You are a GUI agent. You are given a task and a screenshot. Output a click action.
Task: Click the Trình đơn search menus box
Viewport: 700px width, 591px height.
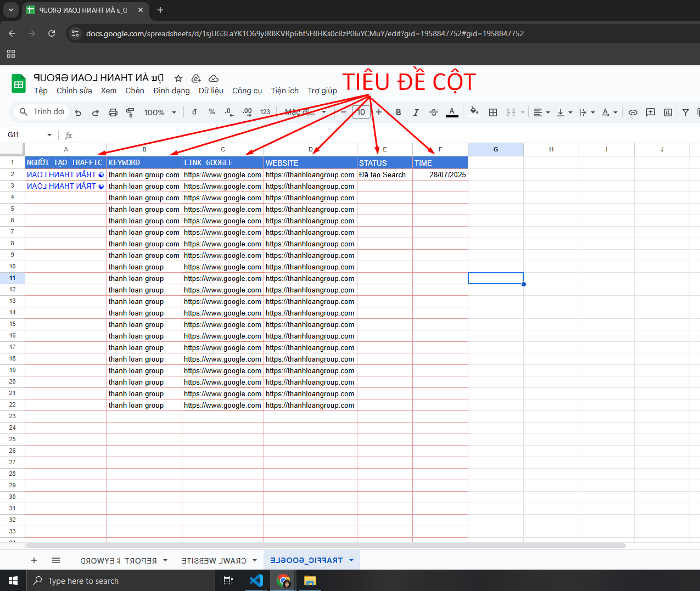[42, 112]
